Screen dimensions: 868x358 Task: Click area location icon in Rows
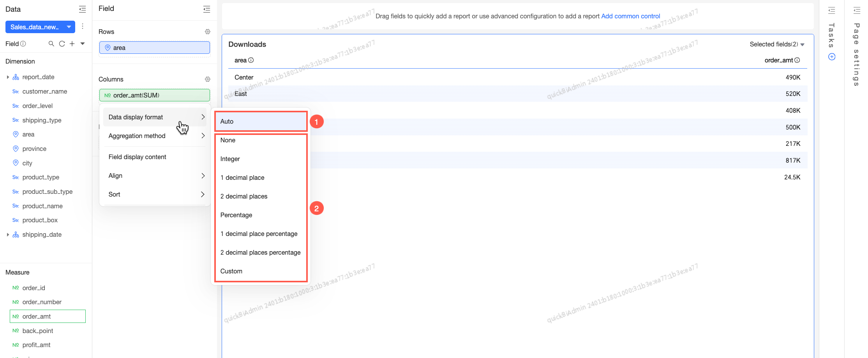point(108,48)
